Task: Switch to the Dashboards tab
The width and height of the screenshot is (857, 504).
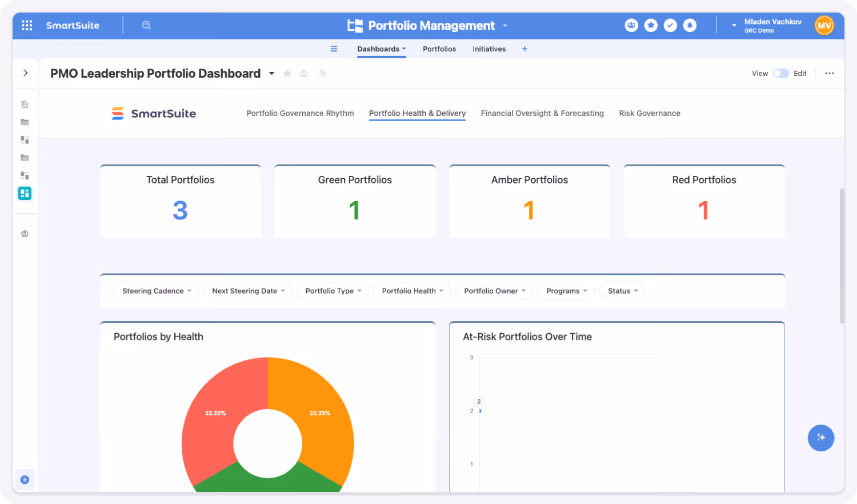Action: [x=381, y=49]
